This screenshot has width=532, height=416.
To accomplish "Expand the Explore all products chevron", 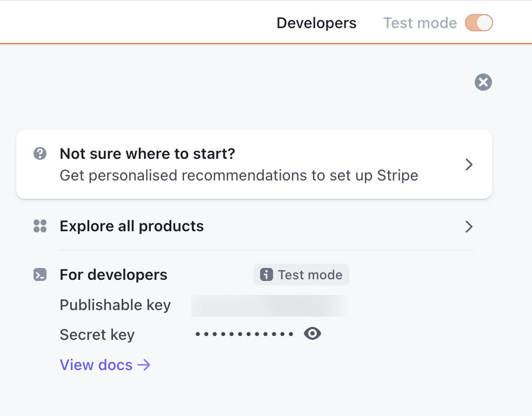I will point(469,226).
